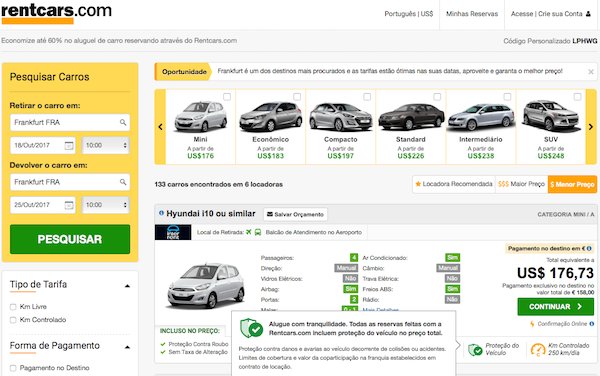Screen dimensions: 600x376
Task: Select the Intermediário category checkbox
Action: 507,97
